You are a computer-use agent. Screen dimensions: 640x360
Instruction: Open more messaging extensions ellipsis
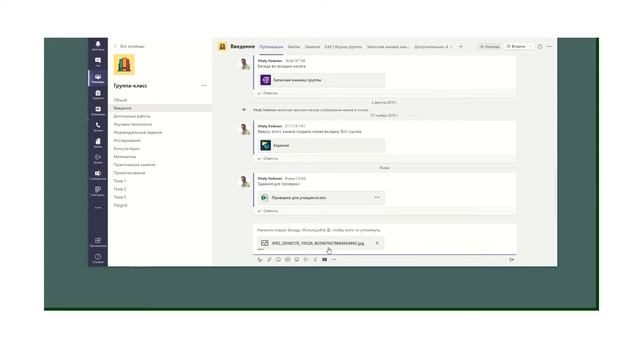[x=334, y=260]
